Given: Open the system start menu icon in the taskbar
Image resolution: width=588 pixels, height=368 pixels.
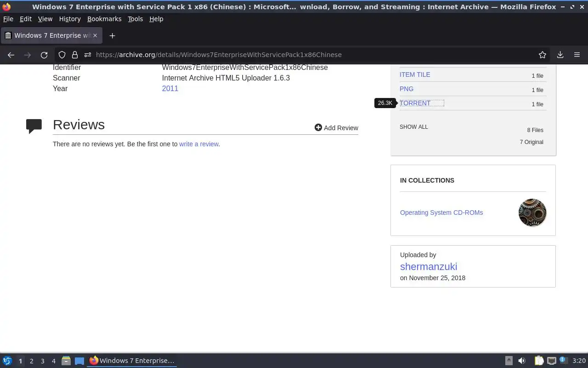Looking at the screenshot, I should pyautogui.click(x=7, y=361).
